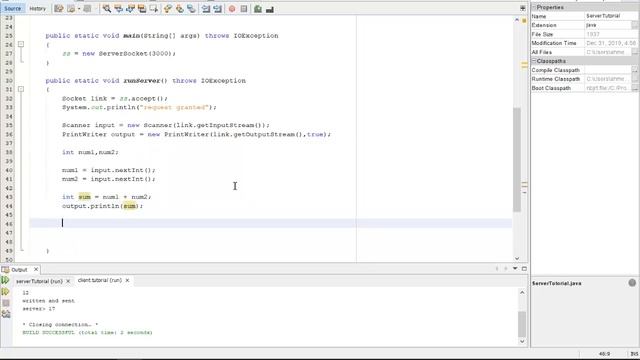Open the Output tabs dropdown list

tap(515, 269)
